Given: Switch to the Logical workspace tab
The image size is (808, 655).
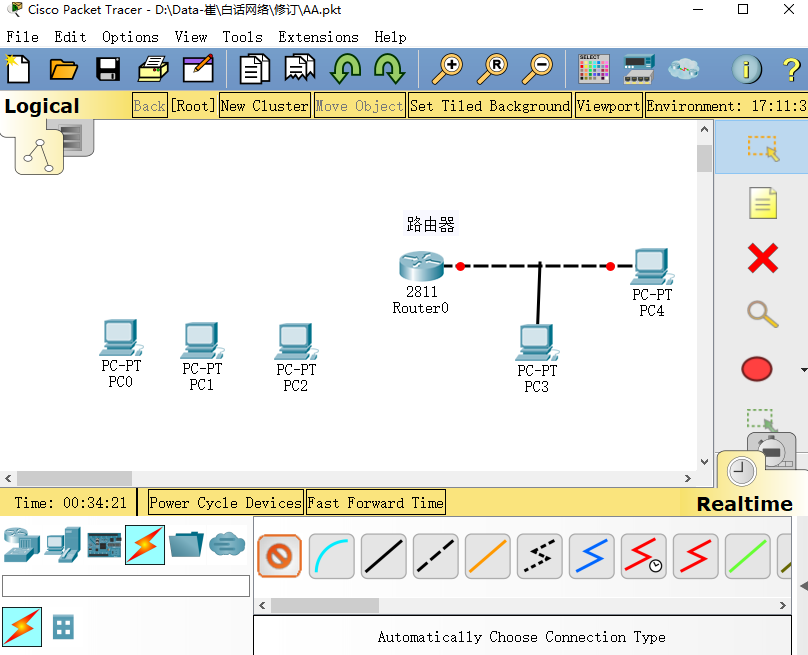Looking at the screenshot, I should coord(40,104).
